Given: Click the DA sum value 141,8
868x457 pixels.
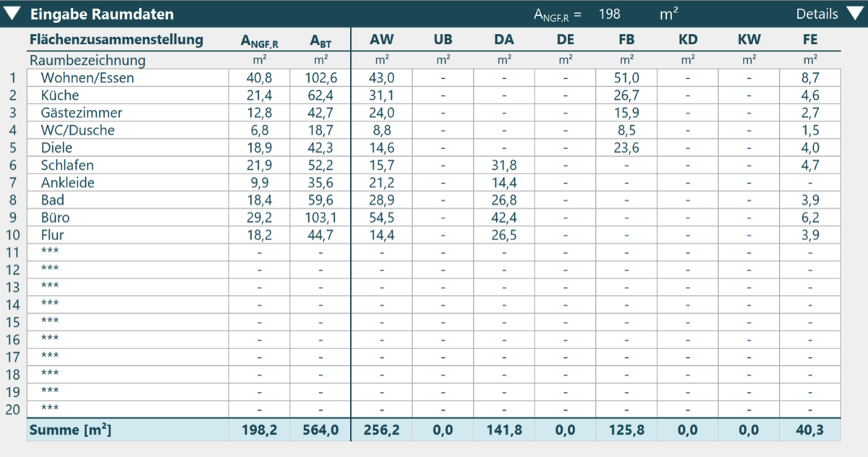Looking at the screenshot, I should [x=504, y=430].
